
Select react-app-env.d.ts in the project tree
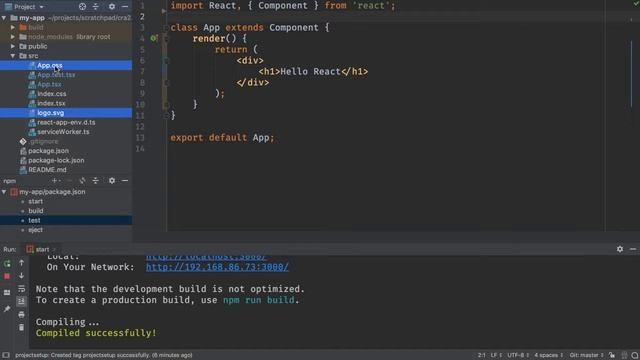click(x=66, y=122)
